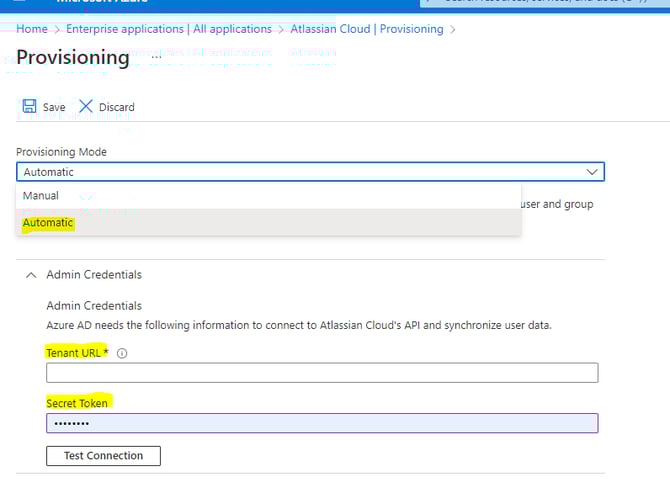Click the Save text label
Screen dimensions: 670x493
click(x=54, y=107)
